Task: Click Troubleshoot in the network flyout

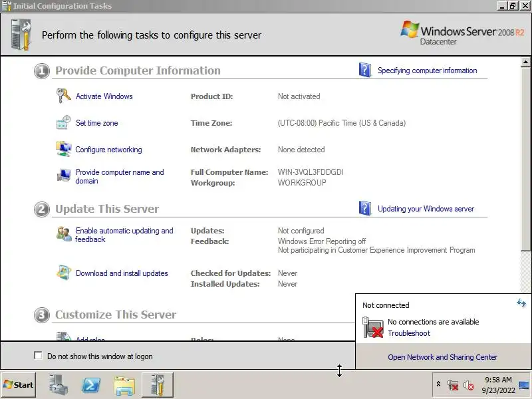Action: click(409, 333)
